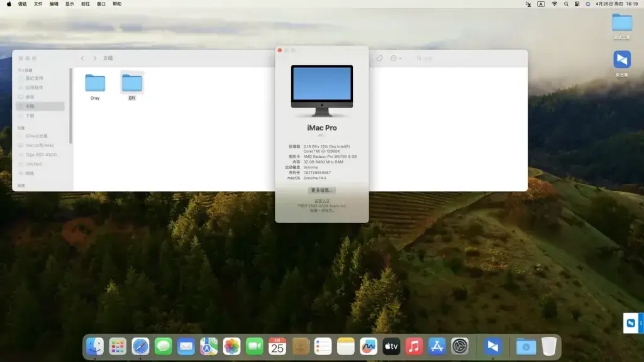Open the blue folder on the desktop
644x362 pixels.
(622, 23)
